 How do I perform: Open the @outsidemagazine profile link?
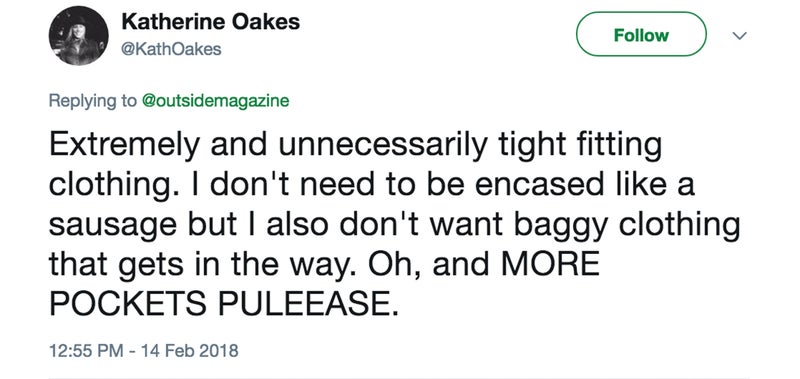(x=215, y=101)
